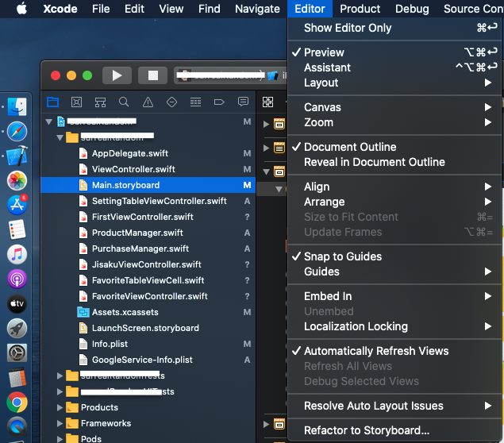Viewport: 504px width, 443px height.
Task: Open the Edit menu
Action: click(x=134, y=9)
